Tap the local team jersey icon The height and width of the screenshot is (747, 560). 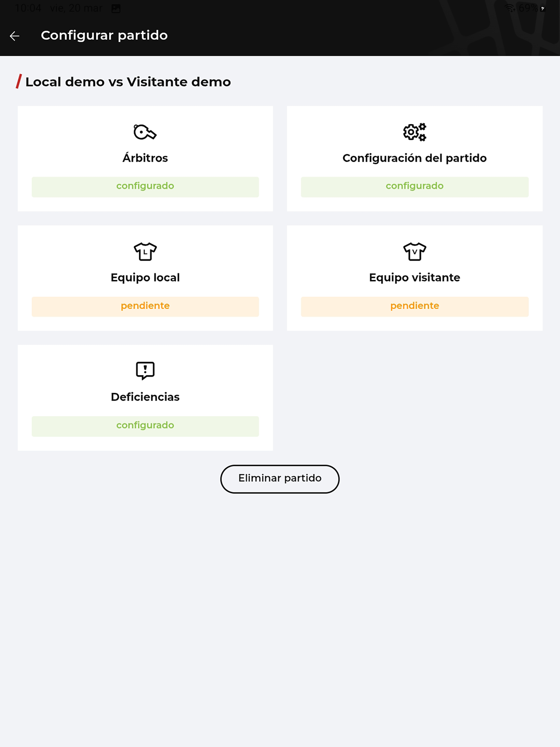pyautogui.click(x=145, y=252)
